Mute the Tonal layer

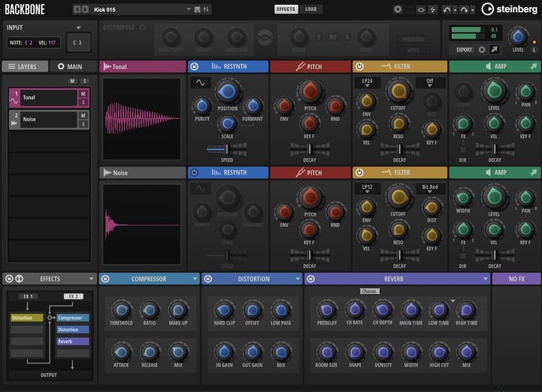tap(83, 93)
